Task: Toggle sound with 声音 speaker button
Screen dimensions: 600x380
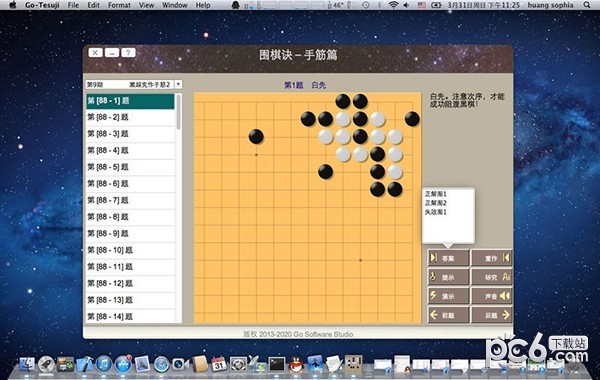Action: (x=491, y=296)
